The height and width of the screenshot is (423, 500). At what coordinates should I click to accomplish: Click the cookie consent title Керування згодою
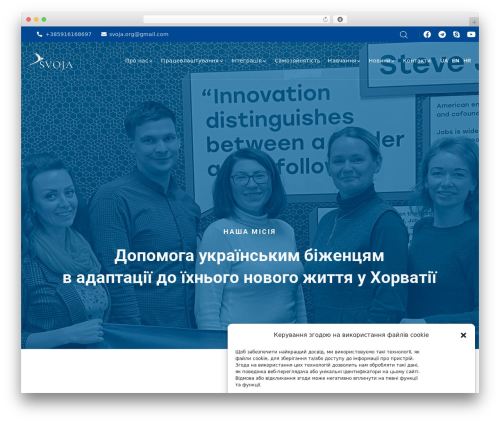tap(351, 335)
